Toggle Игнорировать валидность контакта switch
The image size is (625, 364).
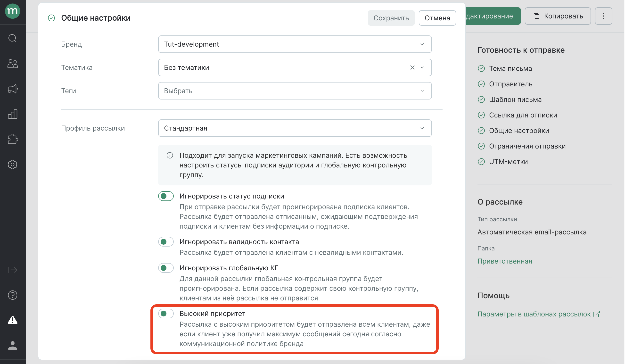166,242
